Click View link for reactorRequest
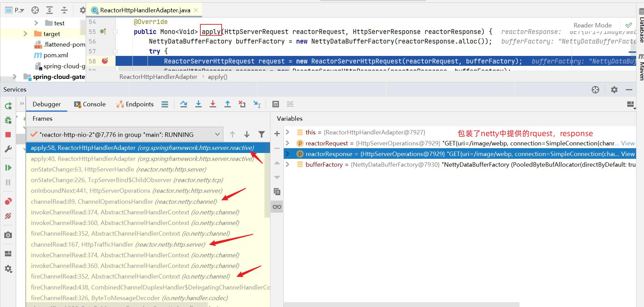 [628, 143]
